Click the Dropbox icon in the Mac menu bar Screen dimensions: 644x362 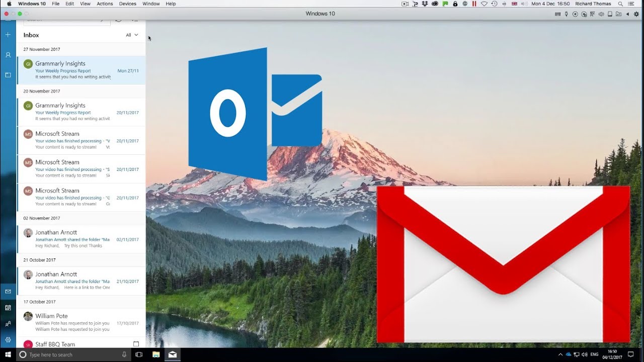[425, 4]
